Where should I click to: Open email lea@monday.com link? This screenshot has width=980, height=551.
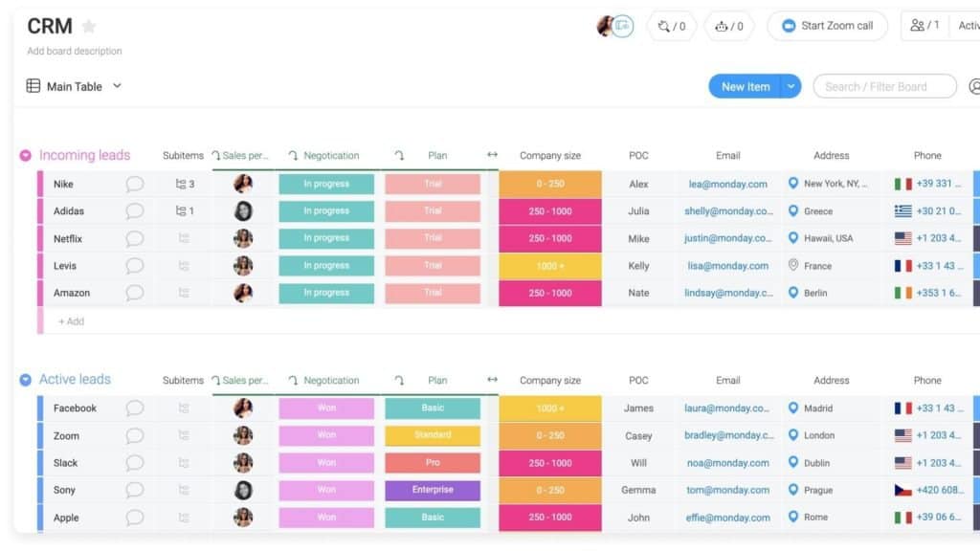(x=728, y=185)
